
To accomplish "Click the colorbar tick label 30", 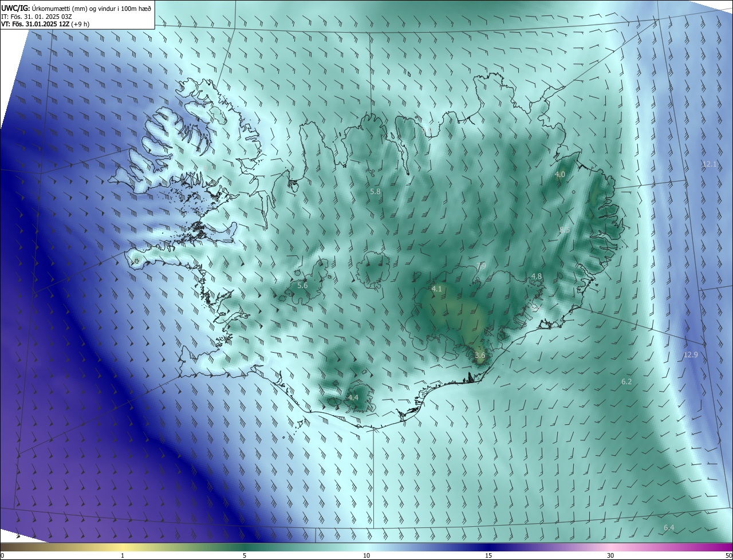I will click(x=610, y=556).
